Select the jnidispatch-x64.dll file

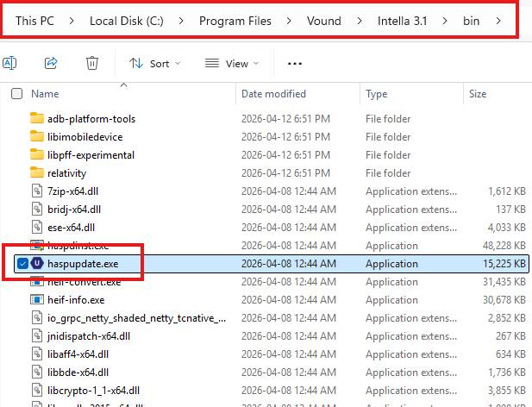point(89,335)
